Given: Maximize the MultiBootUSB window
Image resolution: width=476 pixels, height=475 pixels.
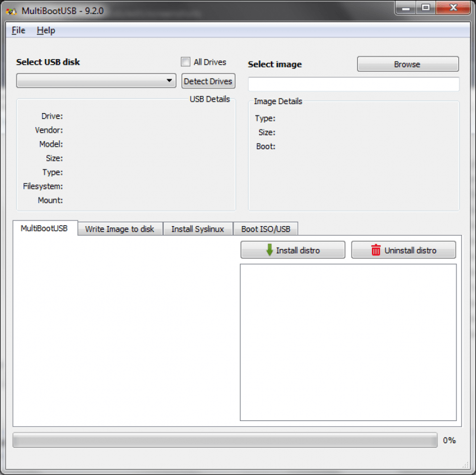Looking at the screenshot, I should (x=425, y=8).
